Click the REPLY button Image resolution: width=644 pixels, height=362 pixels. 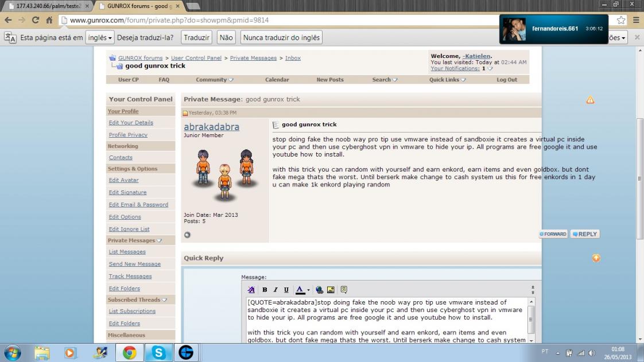584,234
